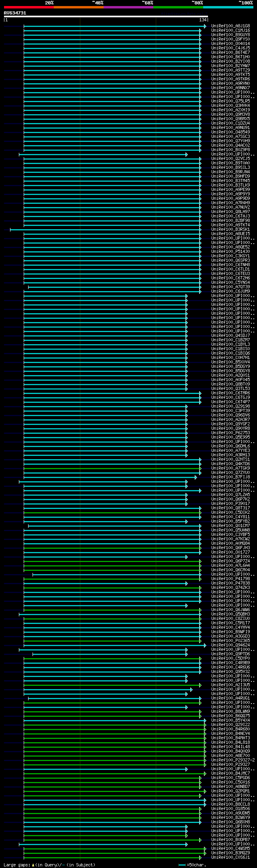Select UniRef100_Q6SPR3 hit label
This screenshot has width=257, height=868.
click(x=230, y=261)
